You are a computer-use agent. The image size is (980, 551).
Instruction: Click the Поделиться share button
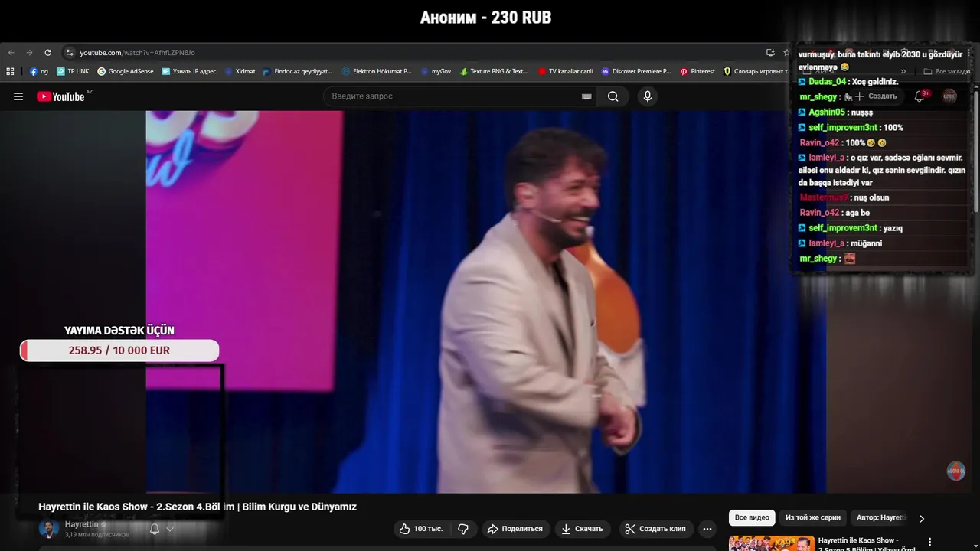pos(515,529)
